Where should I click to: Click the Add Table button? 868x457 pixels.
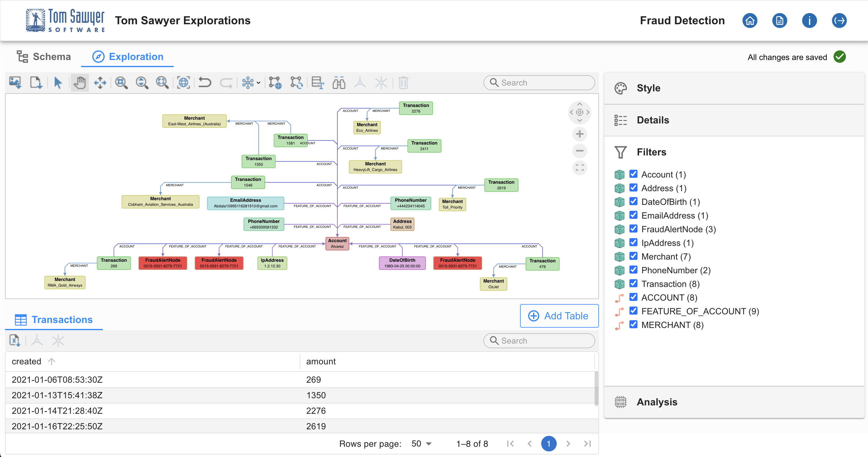(559, 316)
